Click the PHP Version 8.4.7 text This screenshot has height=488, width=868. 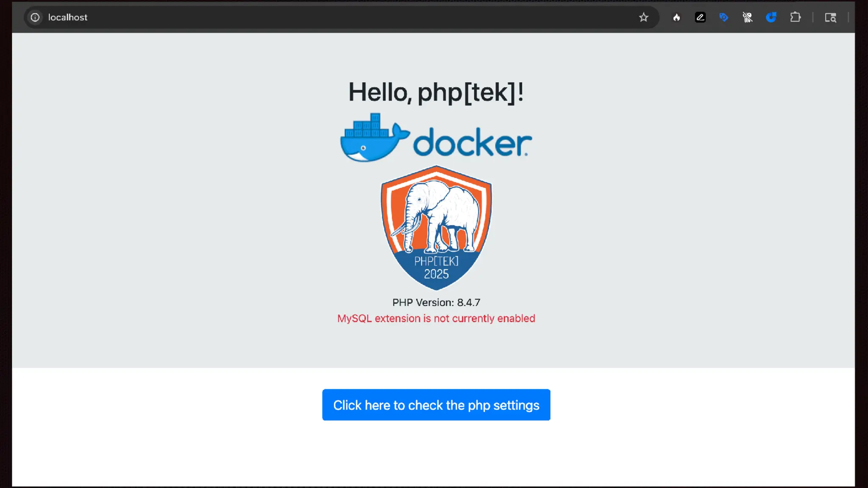[436, 302]
